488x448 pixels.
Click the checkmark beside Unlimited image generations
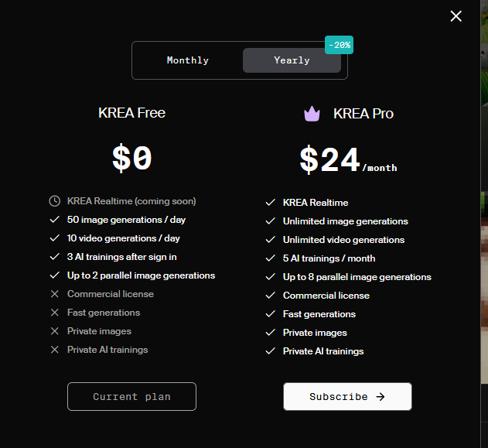click(271, 221)
